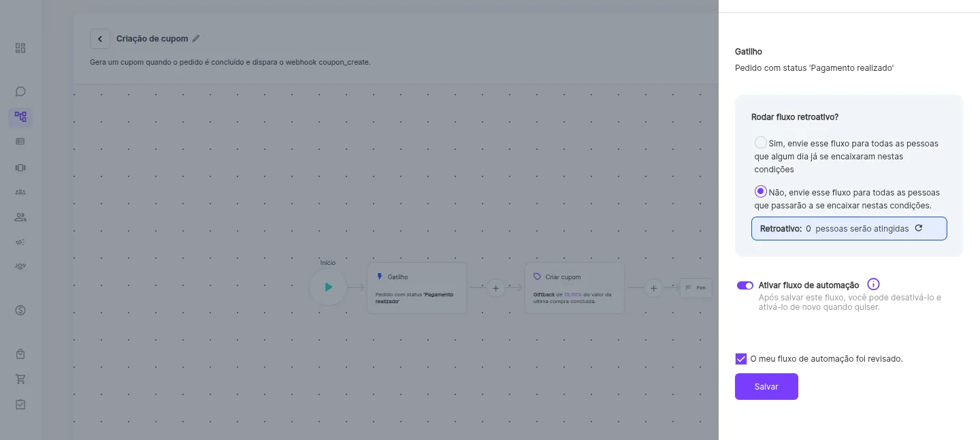
Task: Click the pencil icon beside Criação de cupom
Action: click(x=196, y=39)
